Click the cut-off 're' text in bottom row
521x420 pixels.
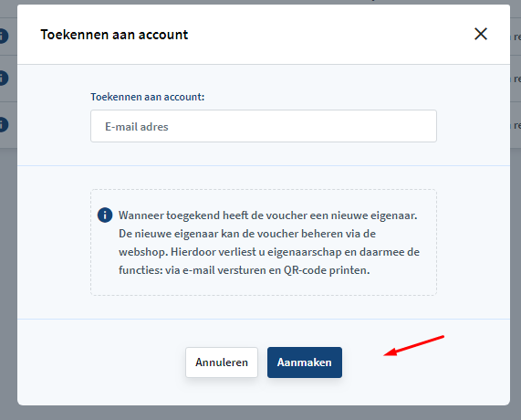pyautogui.click(x=517, y=125)
